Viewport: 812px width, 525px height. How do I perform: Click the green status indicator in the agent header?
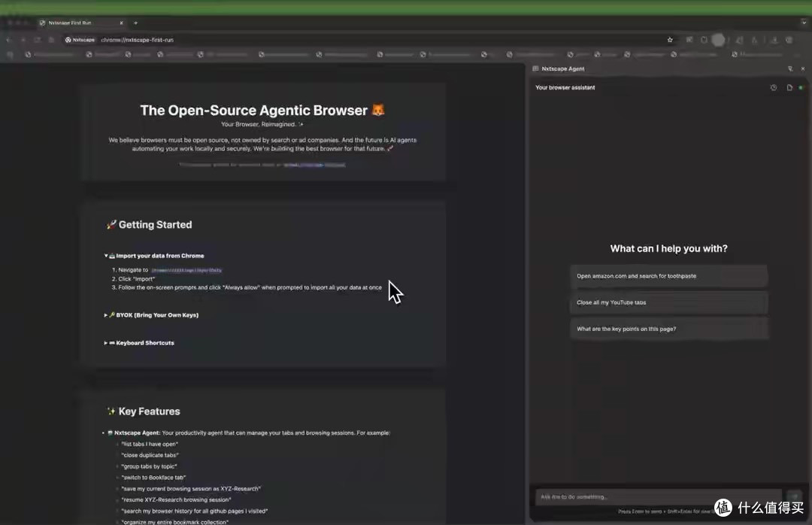(801, 87)
